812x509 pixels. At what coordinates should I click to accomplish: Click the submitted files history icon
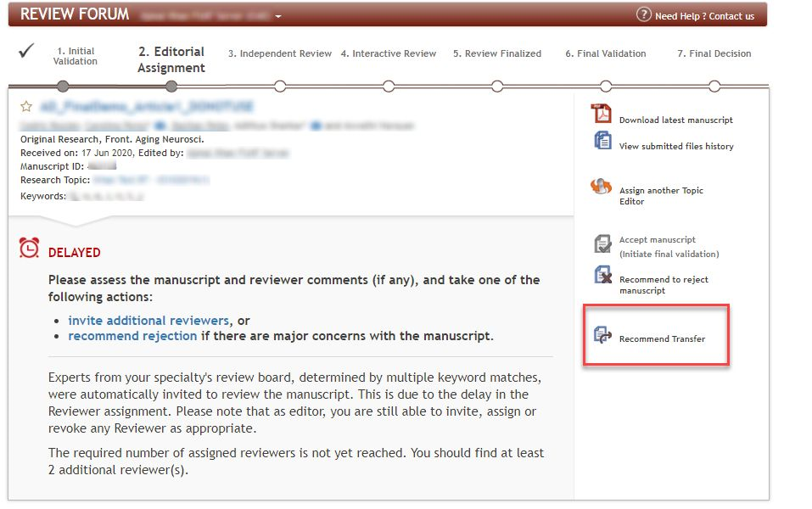click(x=602, y=141)
